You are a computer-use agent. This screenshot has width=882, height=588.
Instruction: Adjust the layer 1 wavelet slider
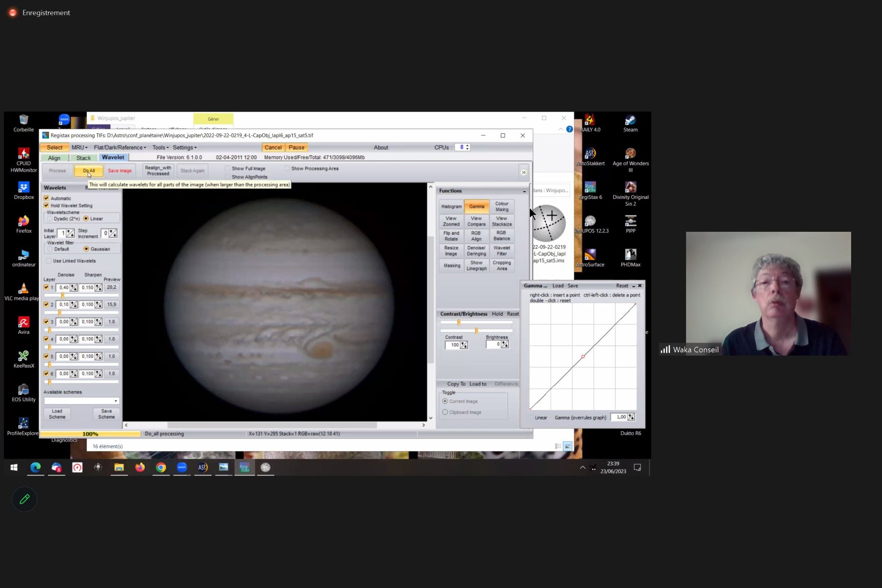click(81, 295)
